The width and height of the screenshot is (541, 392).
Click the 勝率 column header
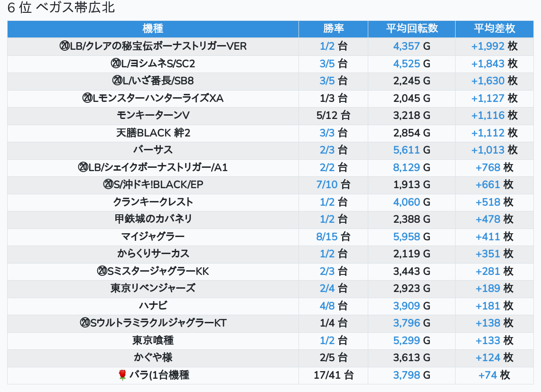tap(333, 29)
